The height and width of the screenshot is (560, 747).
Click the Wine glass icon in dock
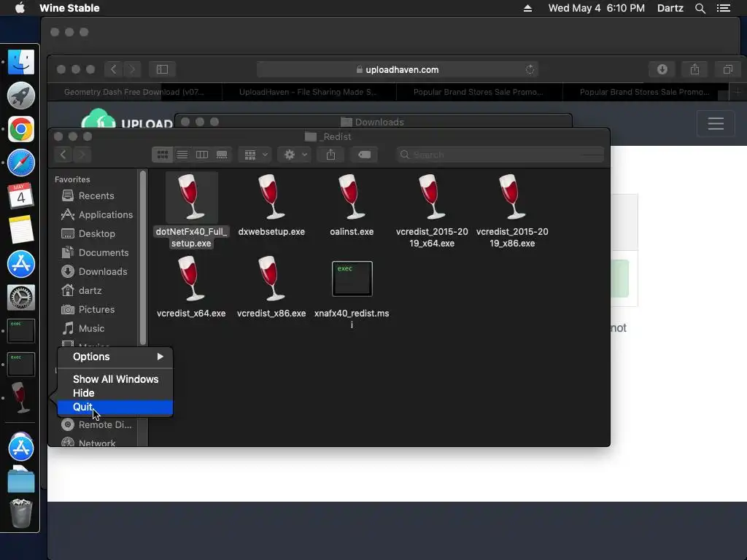(20, 397)
